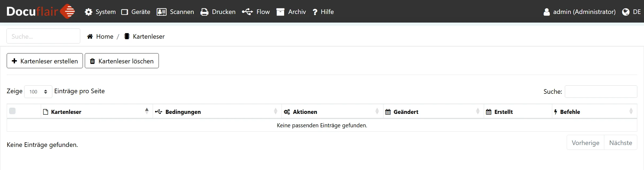Click the Flow USB icon
This screenshot has width=644, height=170.
click(x=247, y=12)
